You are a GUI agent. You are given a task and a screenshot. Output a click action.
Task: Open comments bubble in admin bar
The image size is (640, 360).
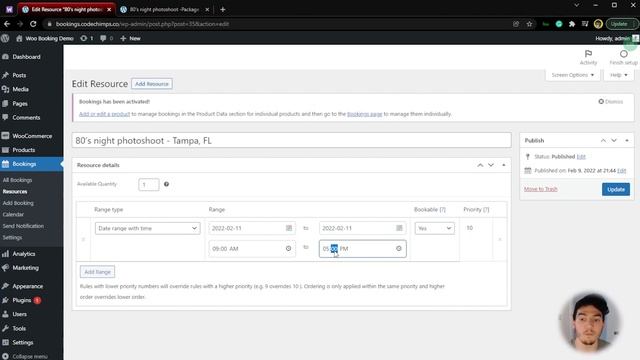(x=106, y=38)
